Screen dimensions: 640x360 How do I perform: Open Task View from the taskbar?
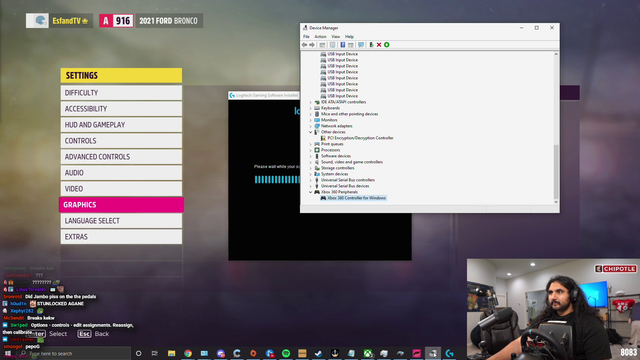coord(155,353)
